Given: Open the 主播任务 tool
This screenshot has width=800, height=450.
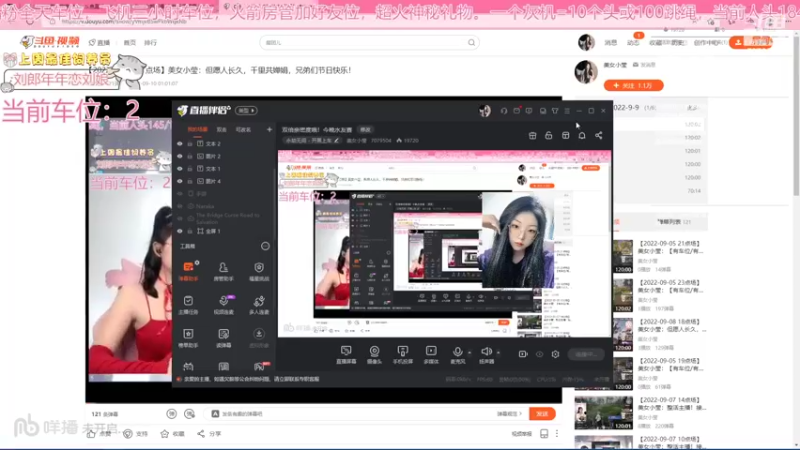Looking at the screenshot, I should point(188,305).
